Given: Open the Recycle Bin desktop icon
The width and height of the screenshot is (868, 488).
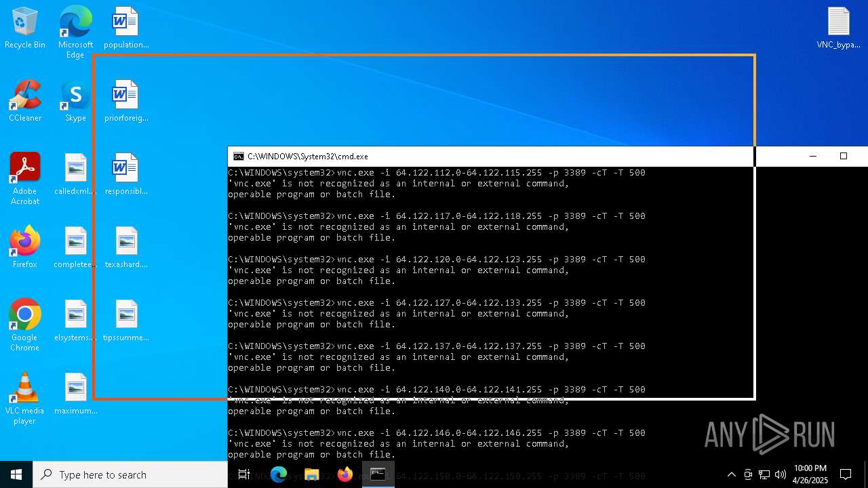Looking at the screenshot, I should click(x=24, y=28).
